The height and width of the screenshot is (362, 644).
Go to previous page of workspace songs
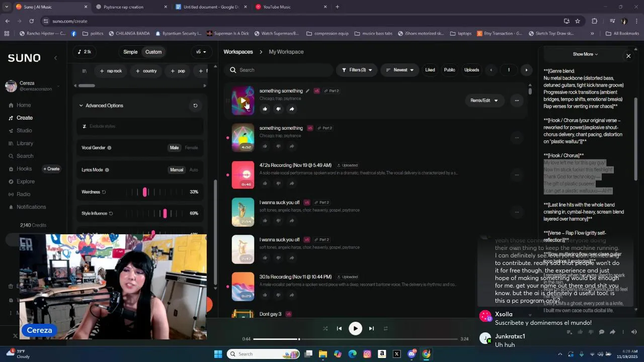click(491, 70)
